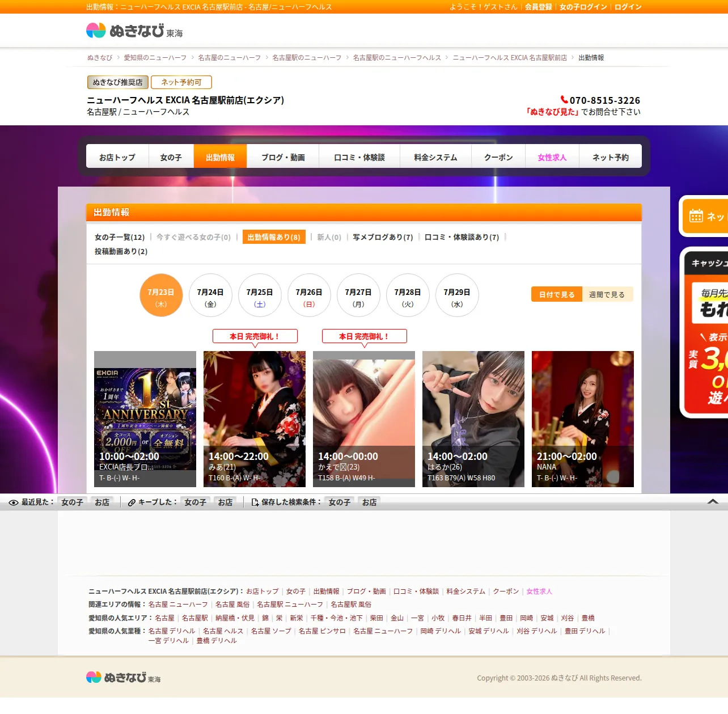Click the shop phone number 070-8515-3226

pyautogui.click(x=605, y=100)
